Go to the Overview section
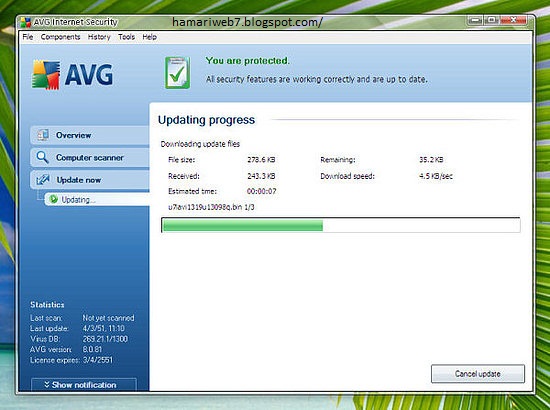This screenshot has height=410, width=550. pos(90,135)
